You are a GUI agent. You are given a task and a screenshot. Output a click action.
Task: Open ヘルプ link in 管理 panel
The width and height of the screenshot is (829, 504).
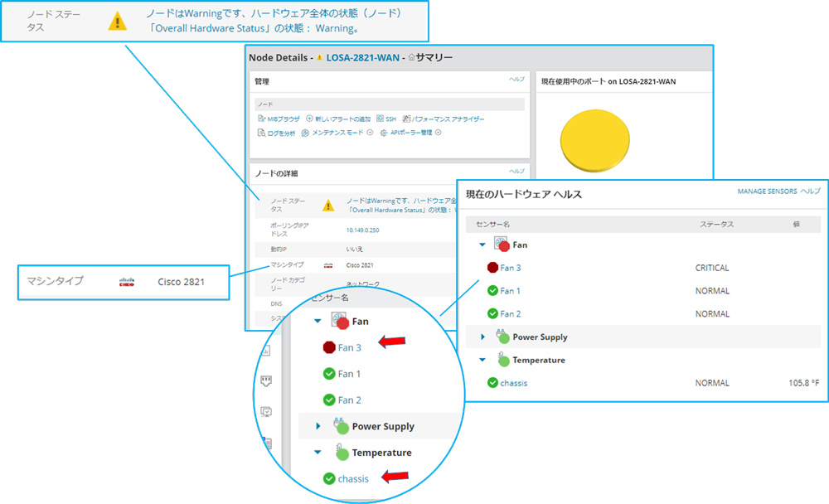tap(516, 79)
